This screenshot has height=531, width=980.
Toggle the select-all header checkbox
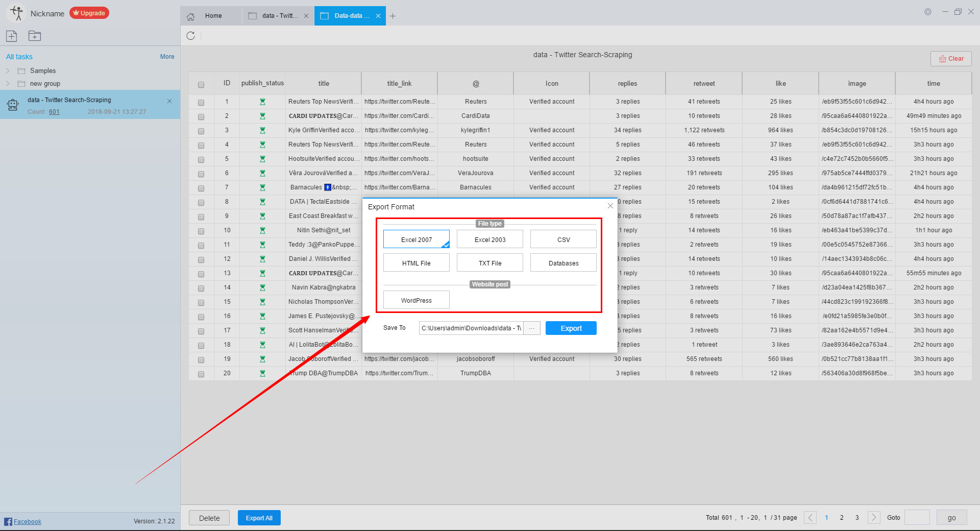pos(201,85)
